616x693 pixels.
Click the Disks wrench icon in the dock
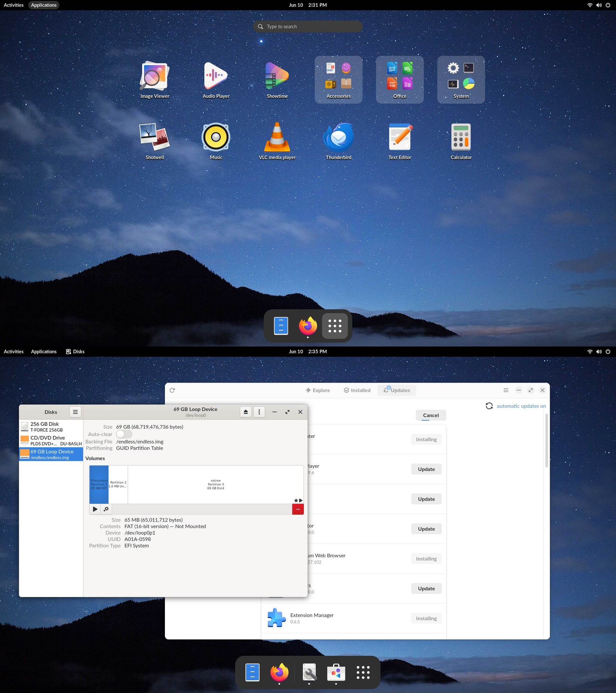click(x=309, y=672)
